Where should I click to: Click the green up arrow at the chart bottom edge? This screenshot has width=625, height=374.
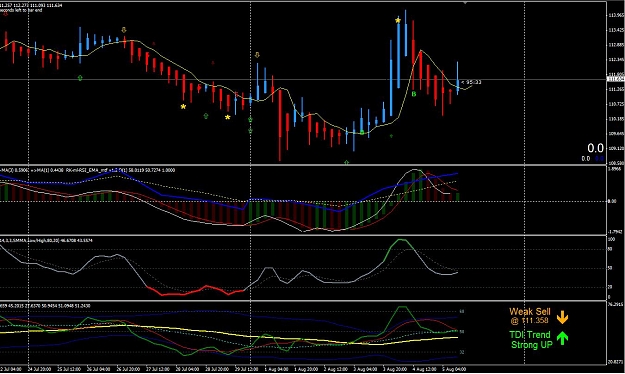[x=346, y=162]
